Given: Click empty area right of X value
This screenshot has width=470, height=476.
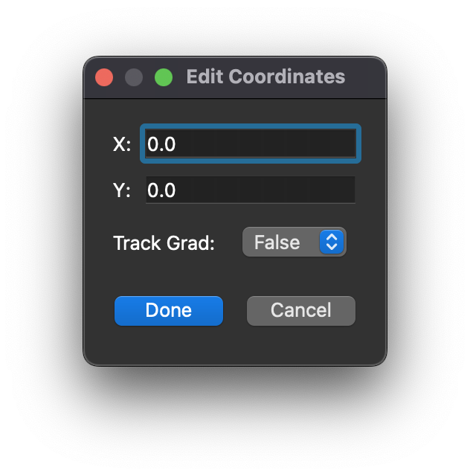Looking at the screenshot, I should (265, 144).
